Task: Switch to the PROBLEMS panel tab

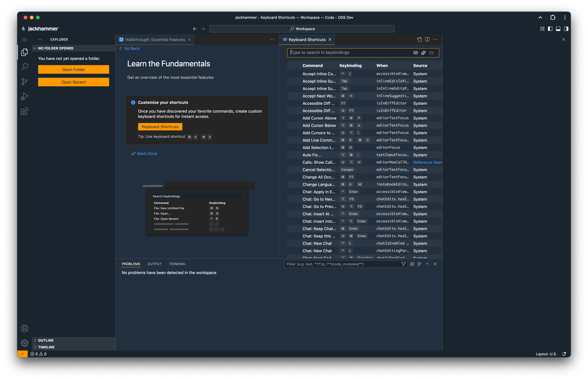Action: coord(131,264)
